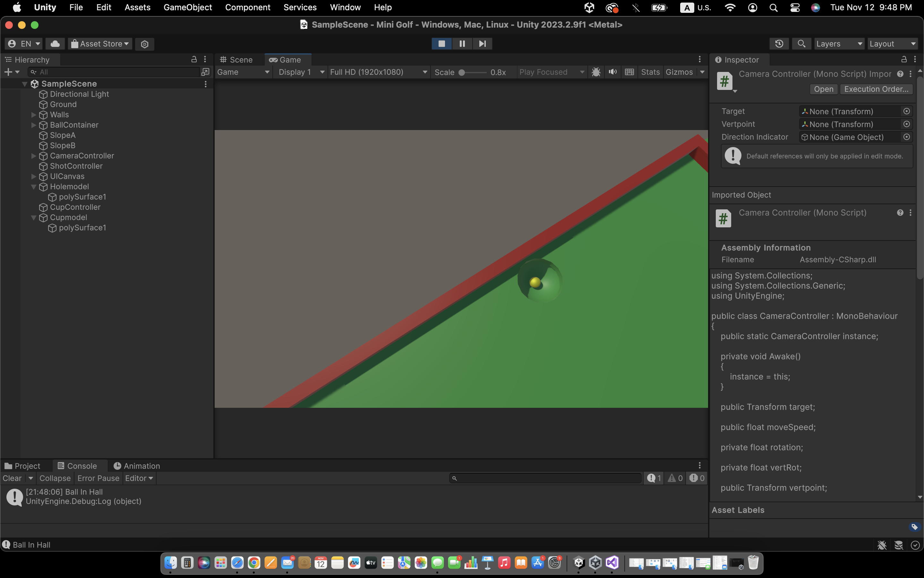Image resolution: width=924 pixels, height=578 pixels.
Task: Open help for Camera Controller importer
Action: [900, 74]
